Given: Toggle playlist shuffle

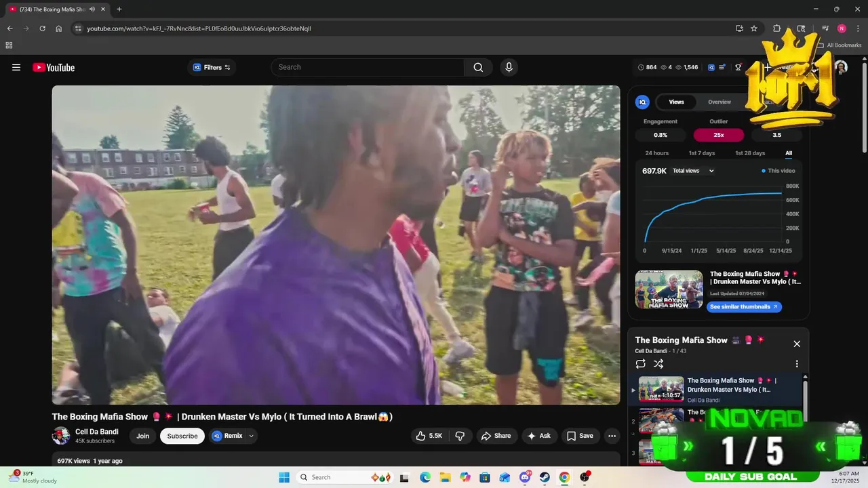Looking at the screenshot, I should (658, 364).
